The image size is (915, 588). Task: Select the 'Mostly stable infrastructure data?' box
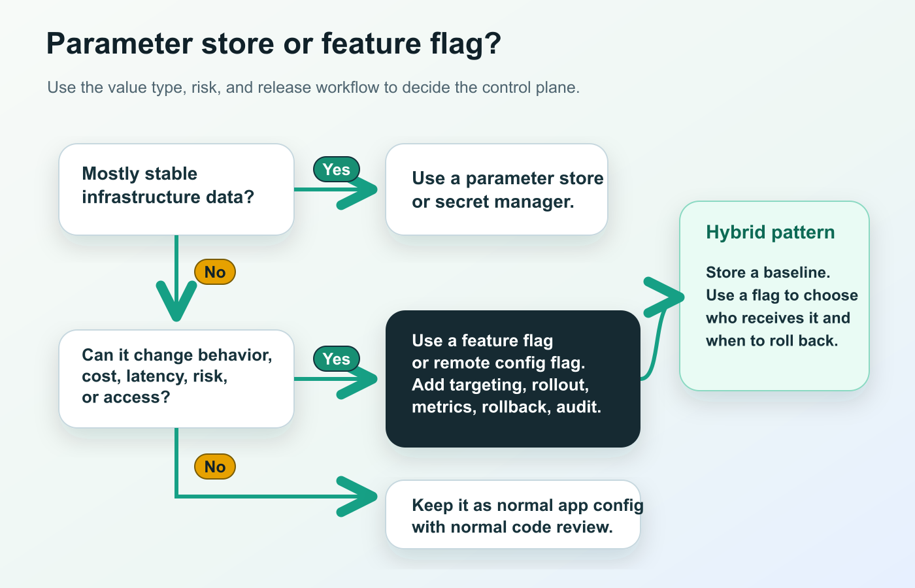[x=176, y=189]
